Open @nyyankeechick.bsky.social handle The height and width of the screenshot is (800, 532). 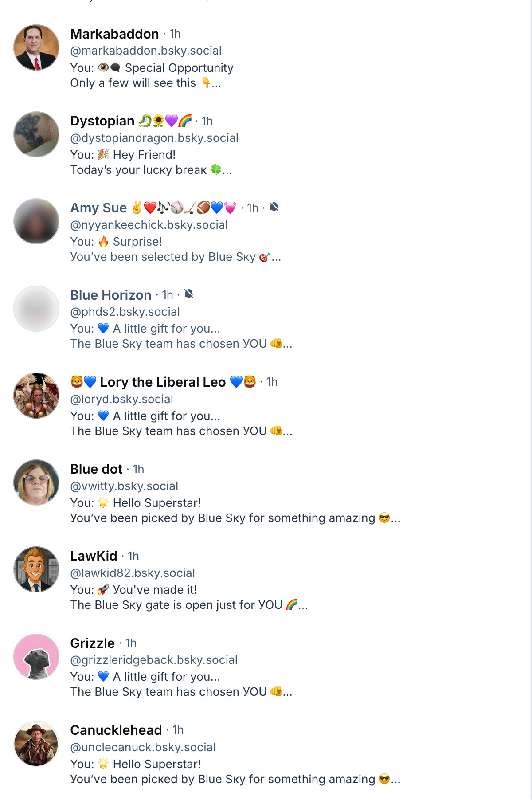tap(149, 225)
